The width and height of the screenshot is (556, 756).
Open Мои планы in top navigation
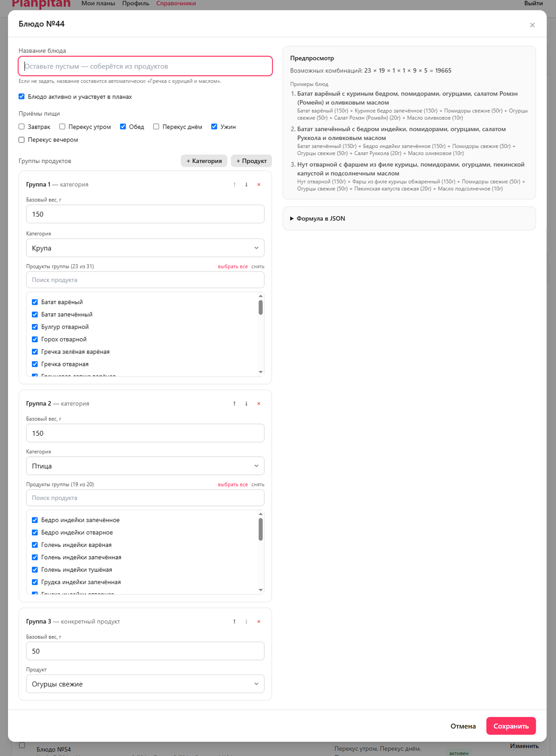tap(98, 4)
